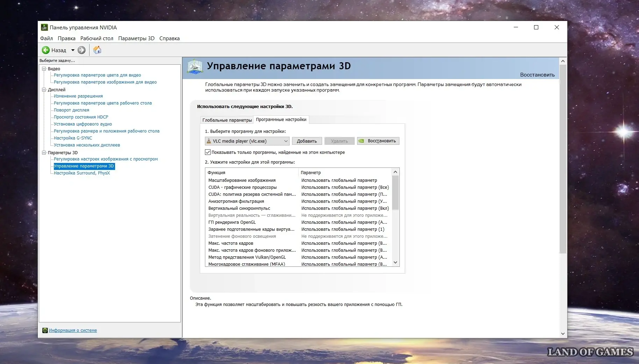Collapse the Параметры 3D tree section
Image resolution: width=639 pixels, height=364 pixels.
(x=44, y=153)
